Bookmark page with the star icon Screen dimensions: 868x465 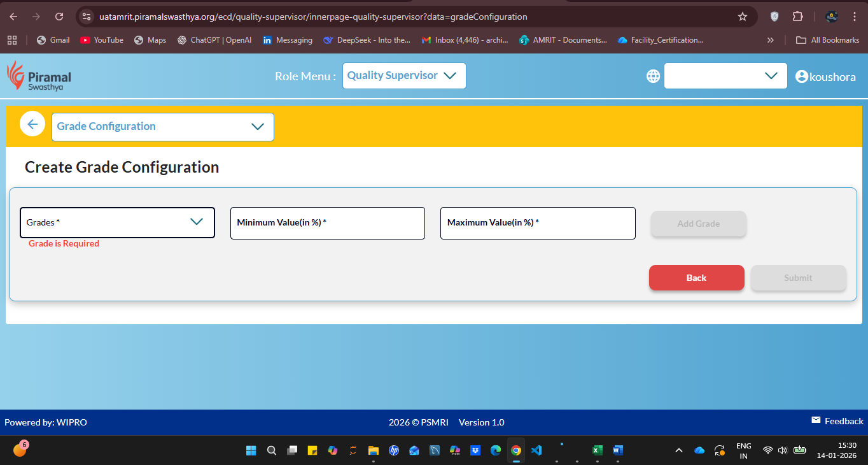click(742, 17)
